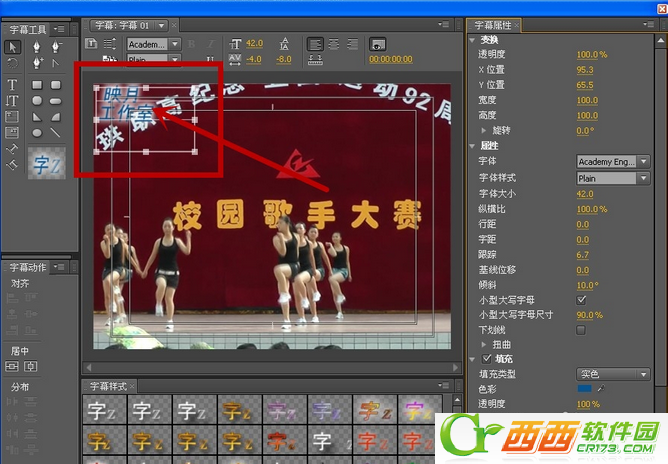Pick the Rectangle shape tool
The image size is (668, 464).
pyautogui.click(x=37, y=86)
